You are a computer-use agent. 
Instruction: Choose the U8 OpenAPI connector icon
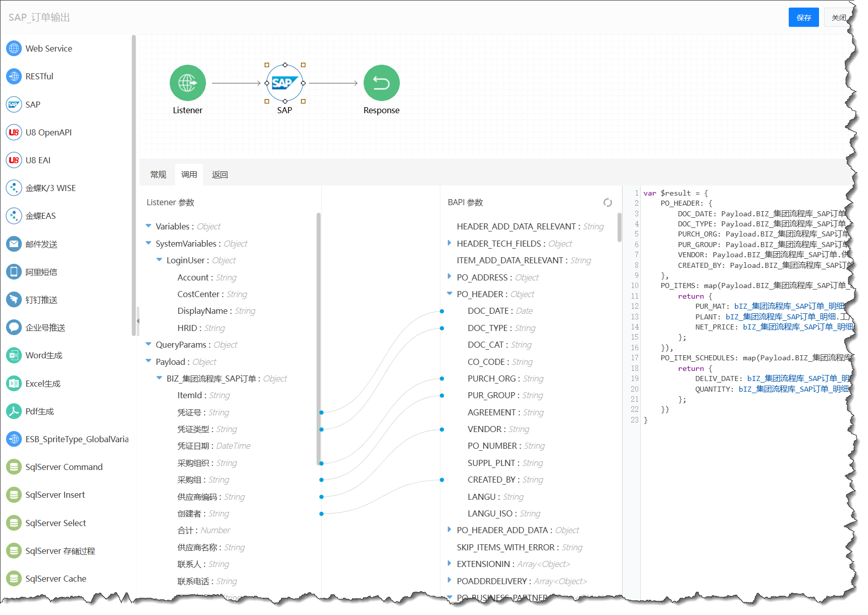pyautogui.click(x=14, y=132)
